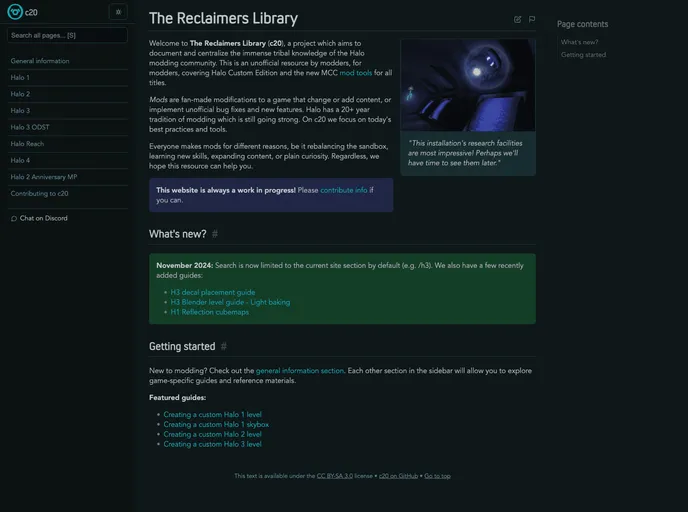Click the c20 logo icon
Image resolution: width=688 pixels, height=512 pixels.
pos(15,12)
